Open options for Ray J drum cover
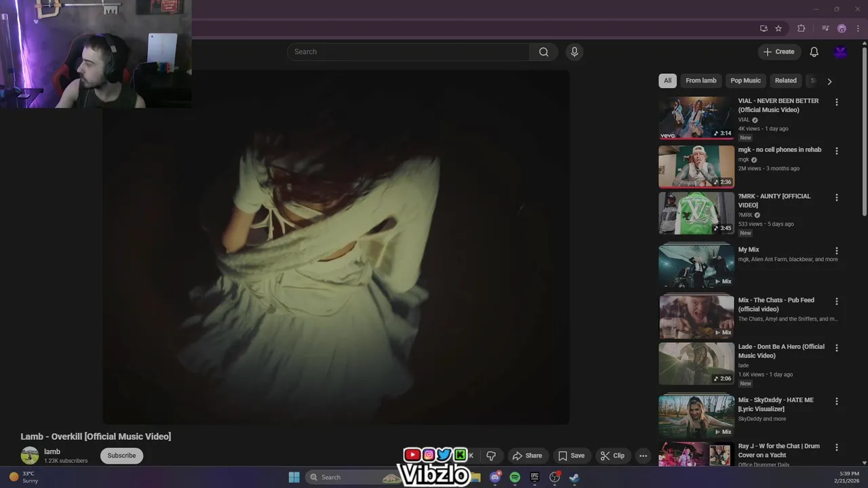This screenshot has width=868, height=488. click(836, 448)
